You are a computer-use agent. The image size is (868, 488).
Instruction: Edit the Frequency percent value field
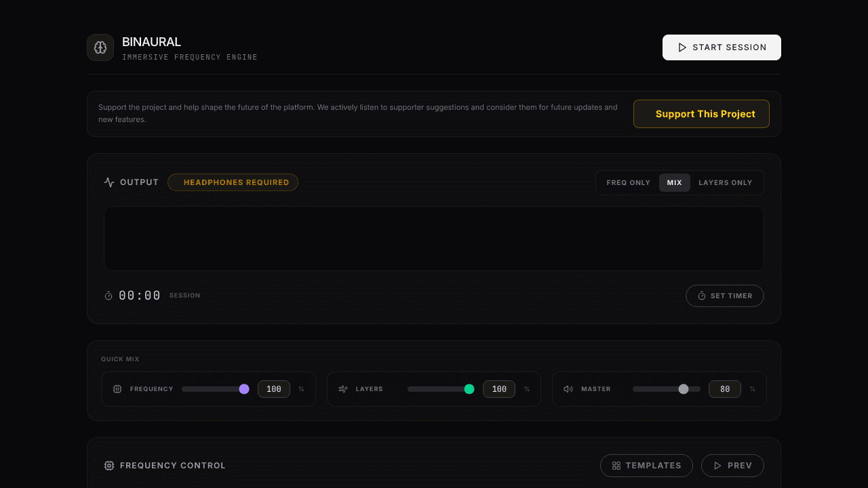tap(274, 389)
